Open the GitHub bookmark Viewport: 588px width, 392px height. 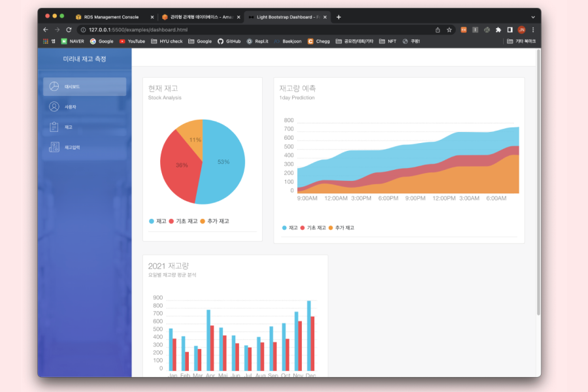coord(229,41)
